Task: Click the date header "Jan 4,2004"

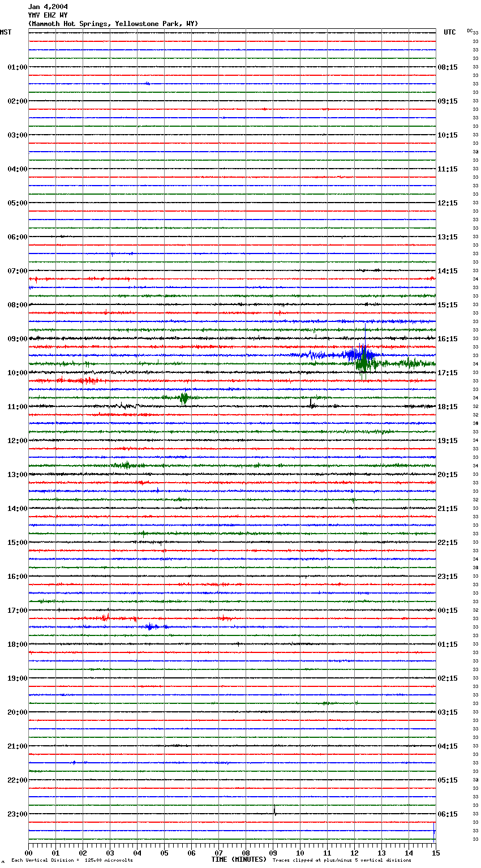Action: click(48, 7)
